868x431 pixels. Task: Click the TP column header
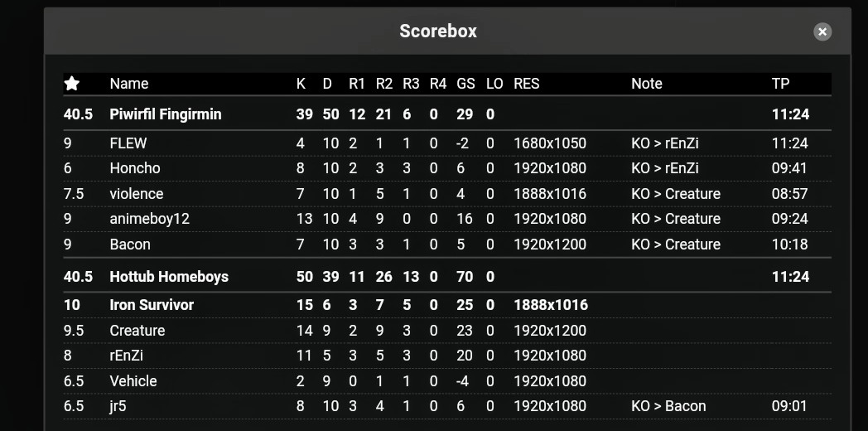(780, 84)
